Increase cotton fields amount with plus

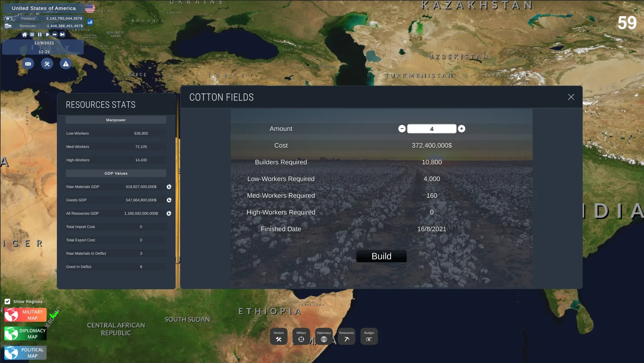pyautogui.click(x=462, y=129)
